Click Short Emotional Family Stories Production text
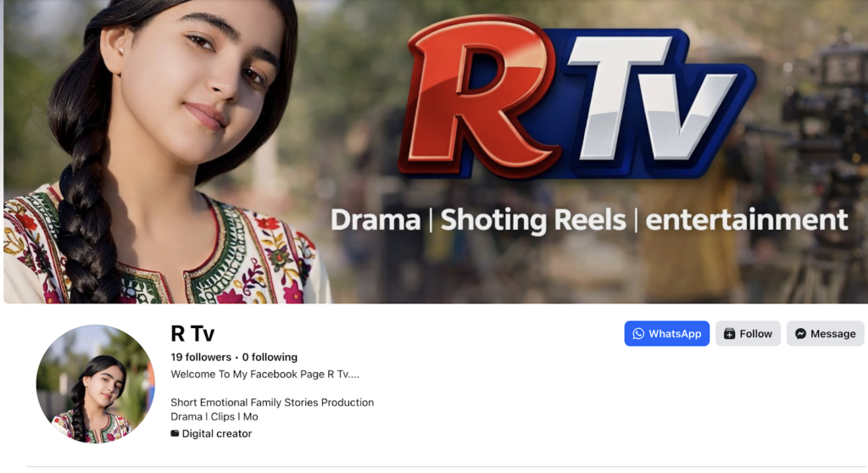The height and width of the screenshot is (473, 868). click(x=272, y=403)
